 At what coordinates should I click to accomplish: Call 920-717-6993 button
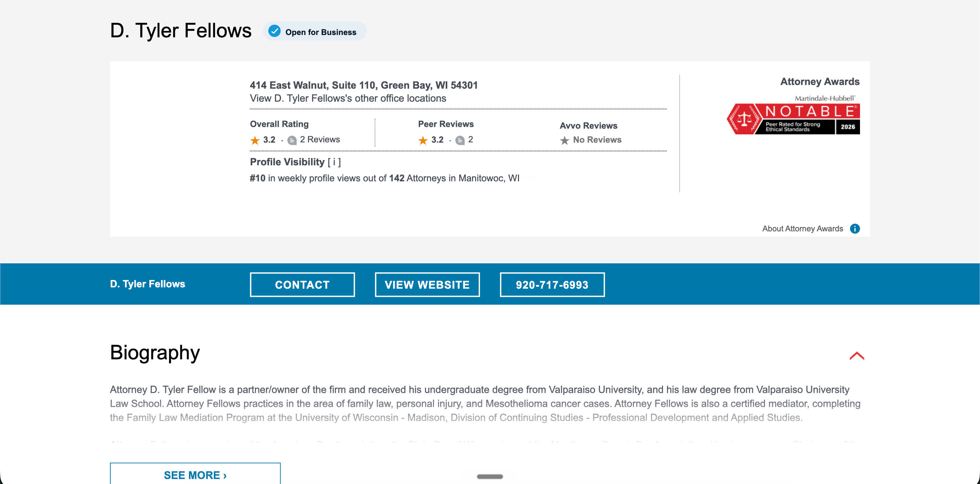[x=552, y=285]
